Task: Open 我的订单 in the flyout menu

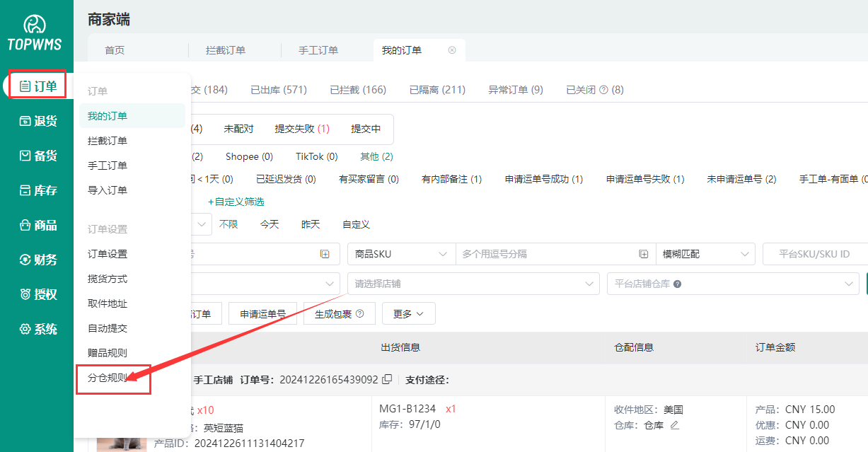Action: click(x=132, y=116)
